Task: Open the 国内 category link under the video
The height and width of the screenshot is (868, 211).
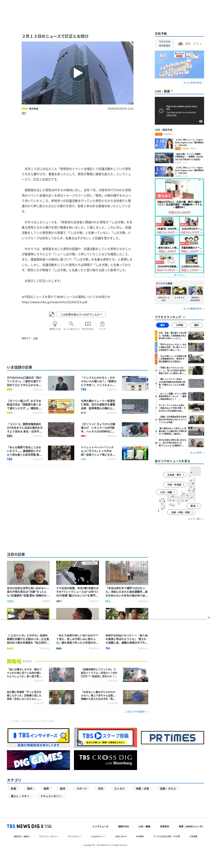Action: tap(24, 113)
